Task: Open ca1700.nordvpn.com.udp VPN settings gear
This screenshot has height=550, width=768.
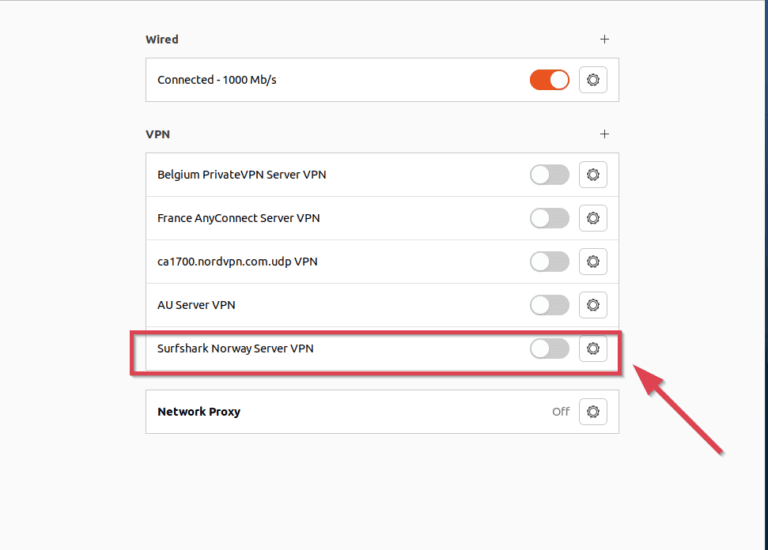Action: click(x=593, y=262)
